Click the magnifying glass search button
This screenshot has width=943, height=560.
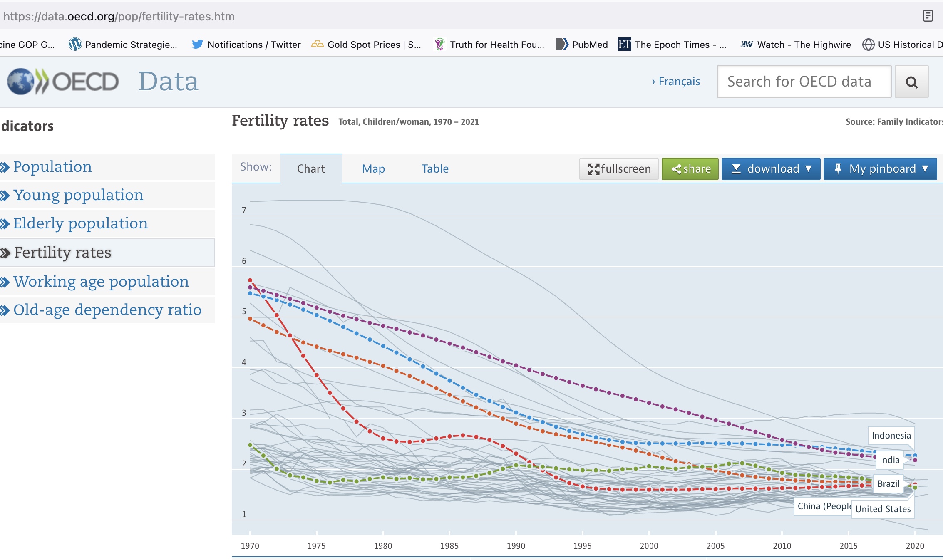pyautogui.click(x=911, y=82)
